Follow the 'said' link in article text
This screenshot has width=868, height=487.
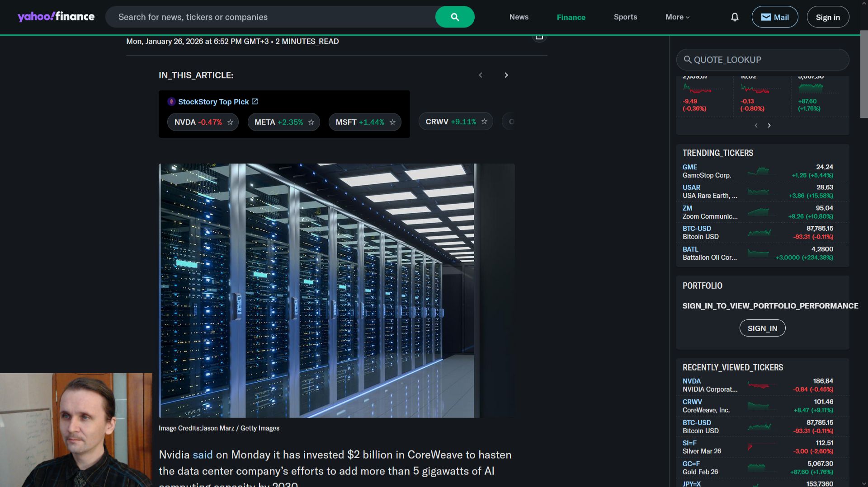pyautogui.click(x=203, y=454)
